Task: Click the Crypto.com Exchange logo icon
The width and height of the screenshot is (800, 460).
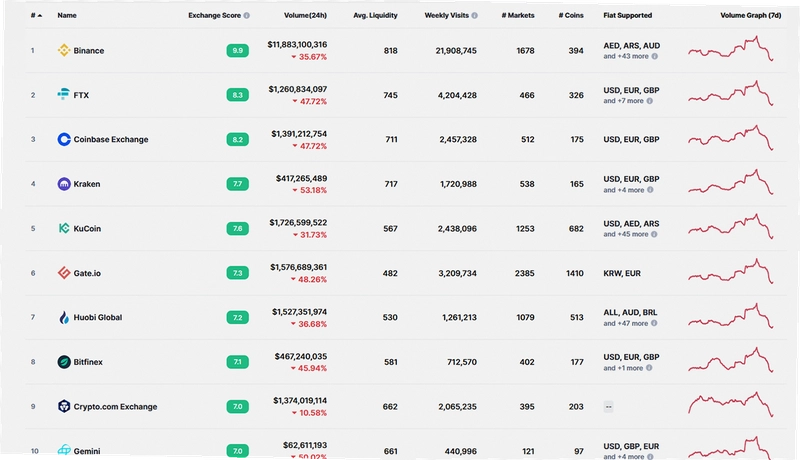Action: pos(64,406)
